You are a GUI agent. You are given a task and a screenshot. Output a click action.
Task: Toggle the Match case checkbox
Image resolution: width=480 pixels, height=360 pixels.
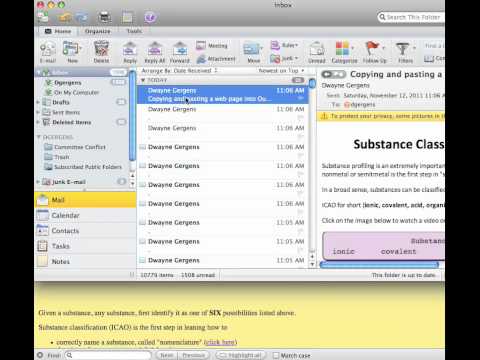(x=276, y=355)
